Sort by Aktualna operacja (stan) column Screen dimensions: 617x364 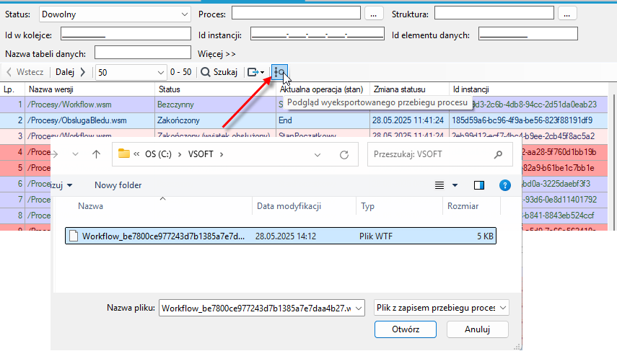point(323,89)
